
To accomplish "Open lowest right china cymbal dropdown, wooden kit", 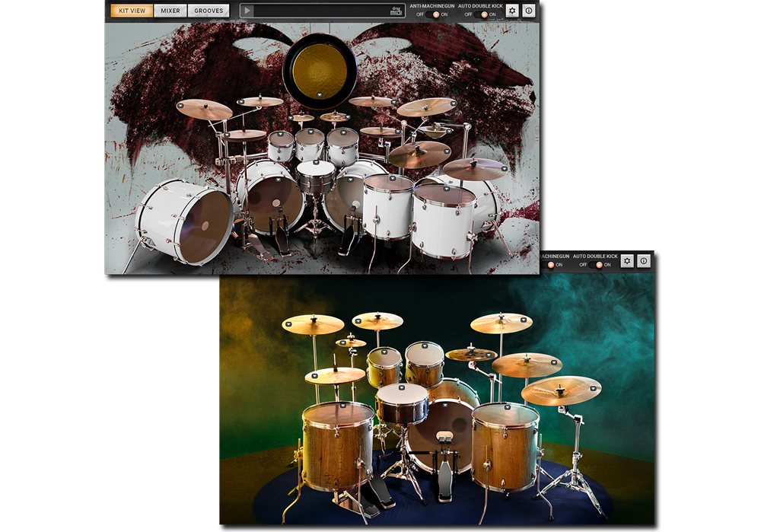I will (593, 388).
